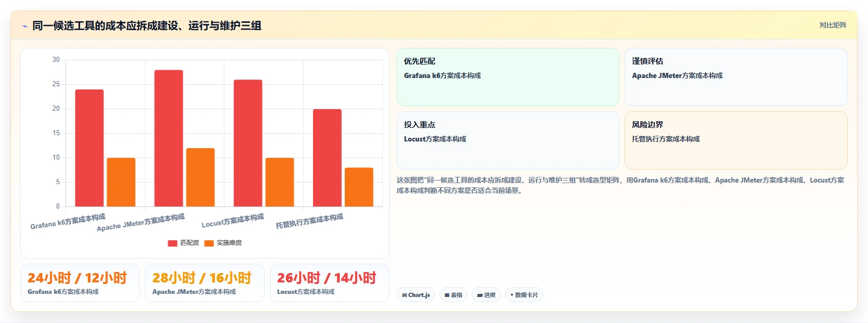Click the Locust方案成本构成 x-axis label
The width and height of the screenshot is (868, 323).
(232, 221)
